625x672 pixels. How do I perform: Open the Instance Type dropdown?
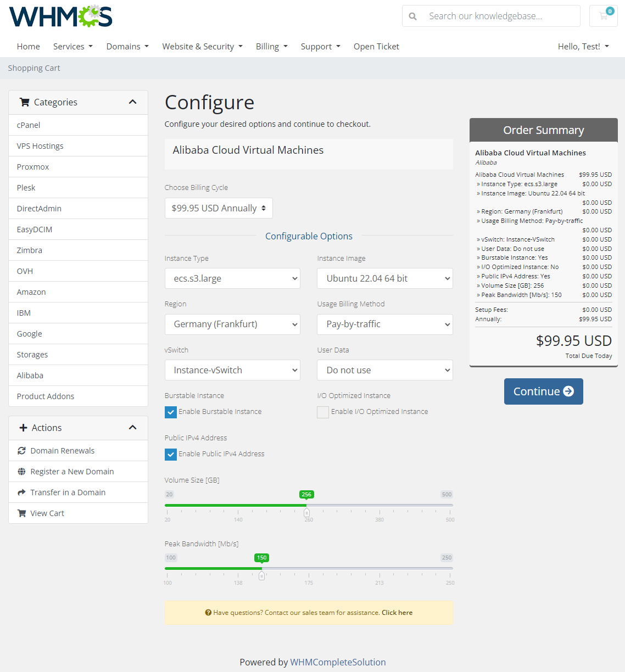click(x=232, y=278)
